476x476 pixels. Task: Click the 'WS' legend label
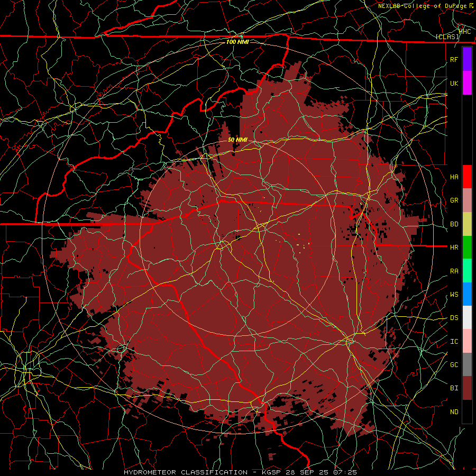pos(454,294)
